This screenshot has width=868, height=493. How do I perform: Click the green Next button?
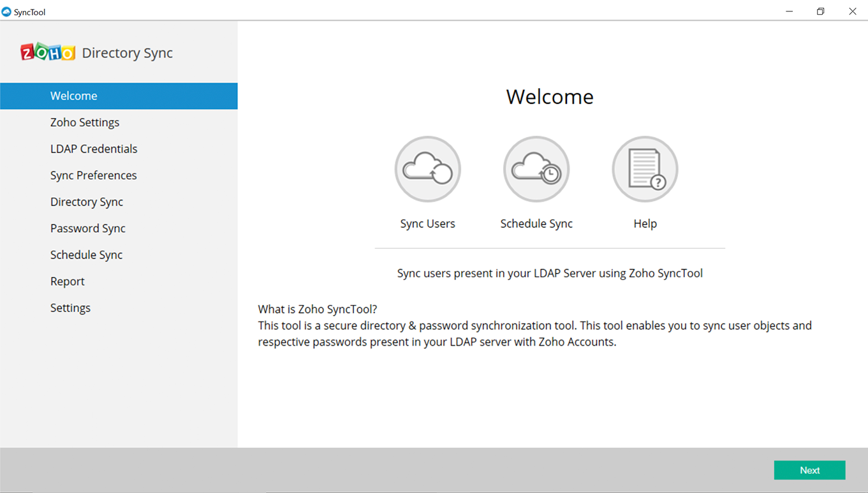[x=809, y=470]
